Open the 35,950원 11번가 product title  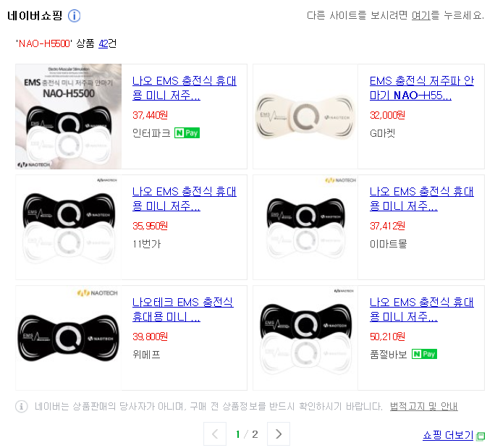[185, 198]
